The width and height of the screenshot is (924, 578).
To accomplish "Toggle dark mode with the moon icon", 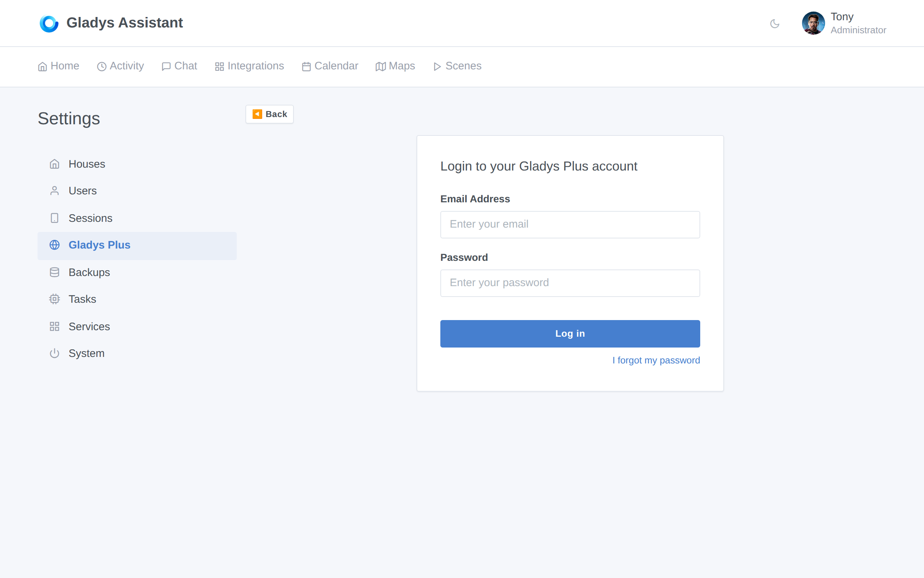I will (x=775, y=24).
